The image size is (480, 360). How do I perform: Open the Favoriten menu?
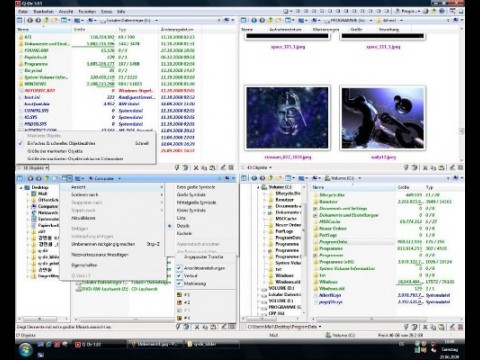coord(87,11)
